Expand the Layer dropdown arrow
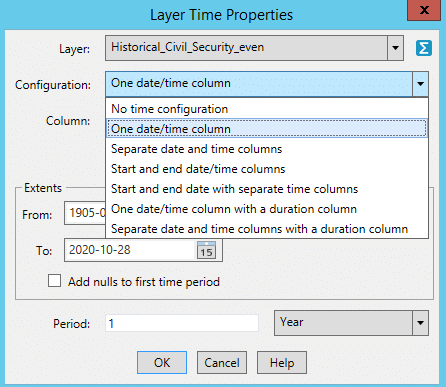Image resolution: width=446 pixels, height=387 pixels. [395, 48]
